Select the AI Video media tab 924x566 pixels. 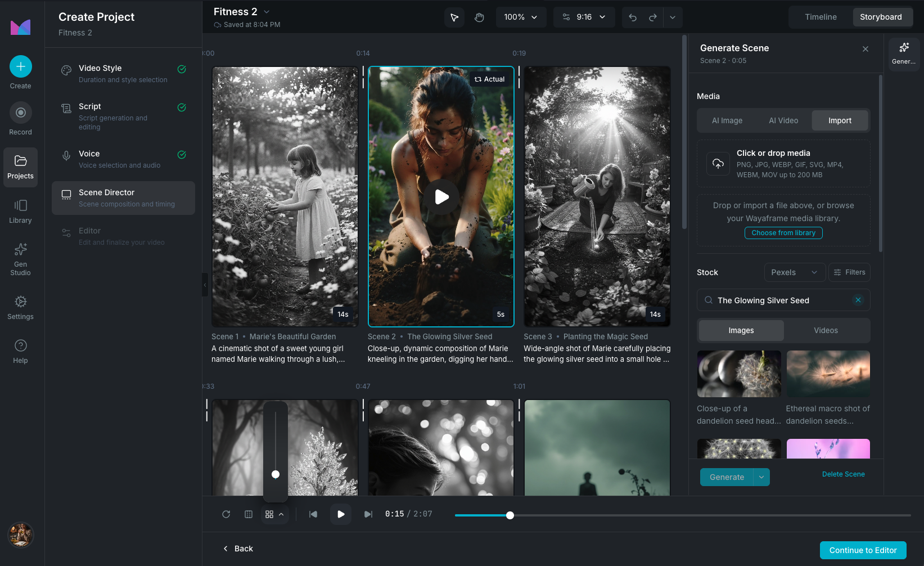tap(783, 120)
